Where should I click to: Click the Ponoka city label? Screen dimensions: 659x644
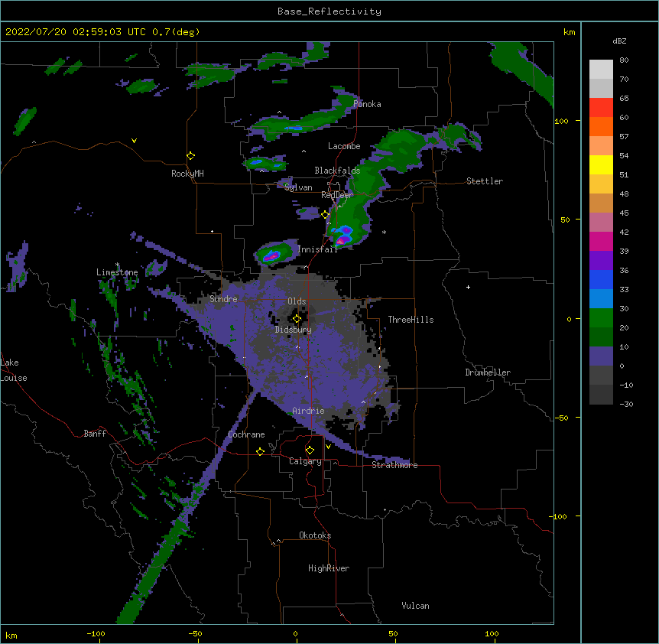tap(367, 104)
